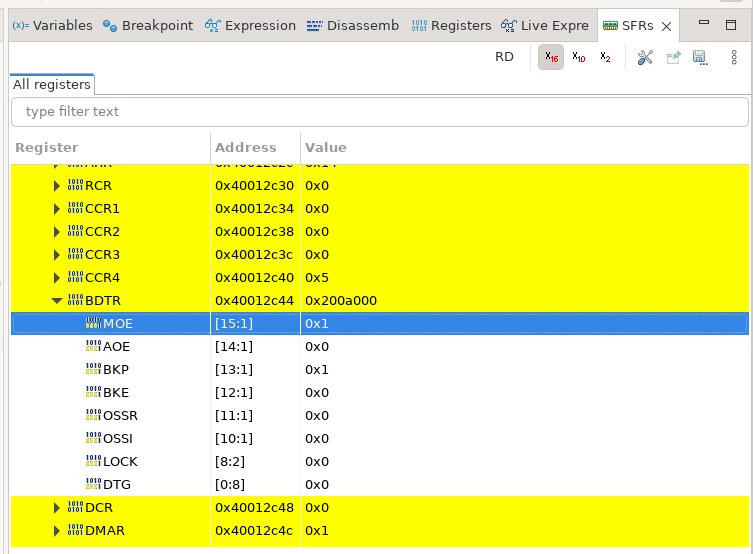The height and width of the screenshot is (554, 753).
Task: Click the DMAR register icon
Action: point(75,530)
